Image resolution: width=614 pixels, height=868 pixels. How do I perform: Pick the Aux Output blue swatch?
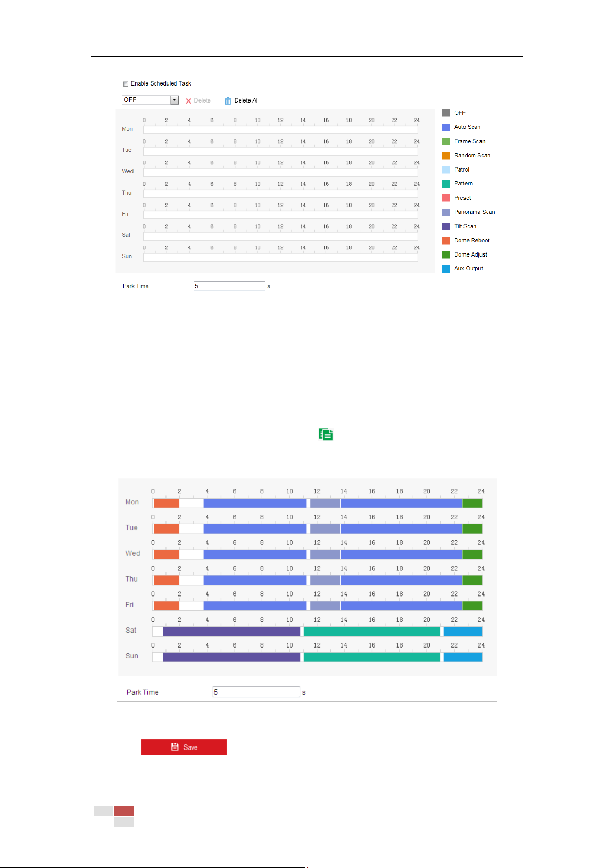(x=446, y=269)
